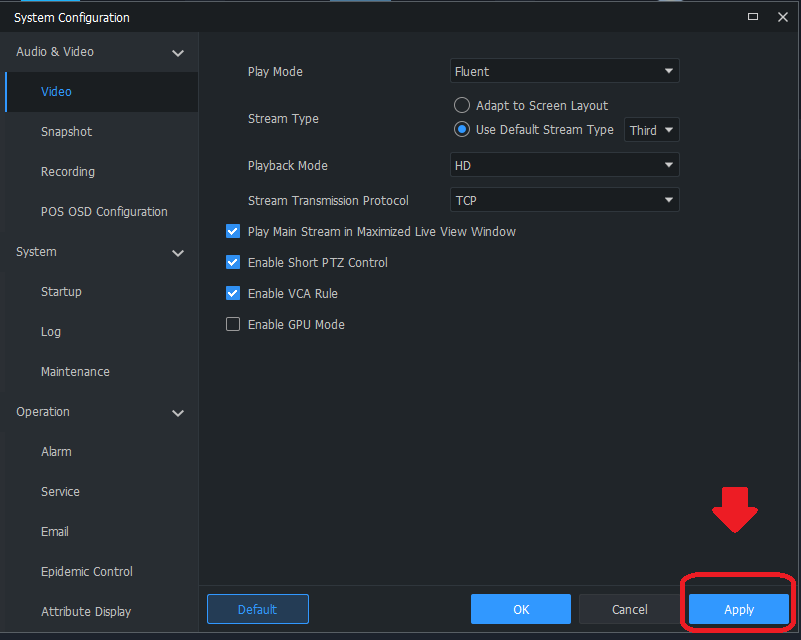Apply the video configuration changes

(x=738, y=609)
